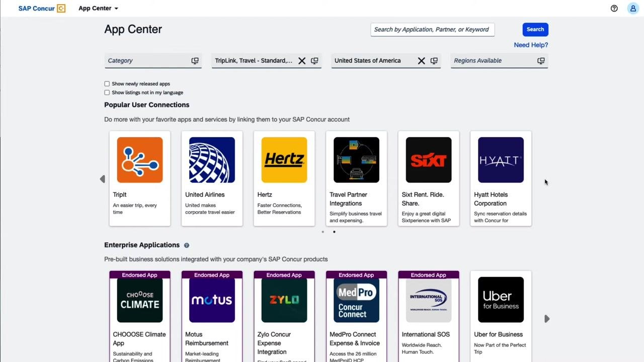Open the user profile icon
The width and height of the screenshot is (644, 362).
(633, 9)
